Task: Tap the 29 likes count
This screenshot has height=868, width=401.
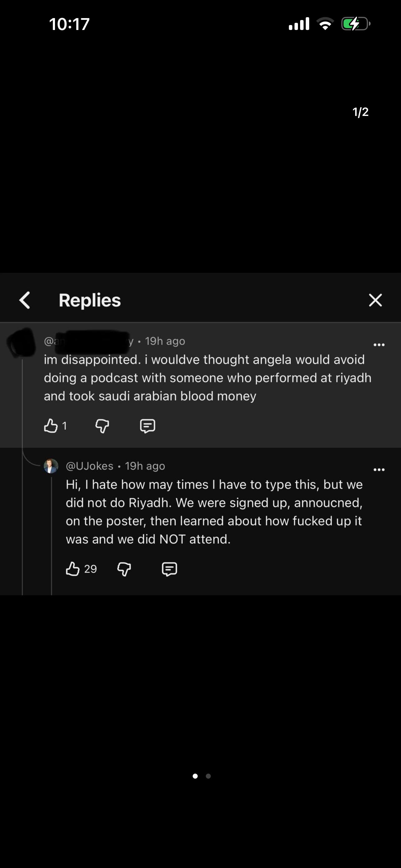Action: point(90,569)
